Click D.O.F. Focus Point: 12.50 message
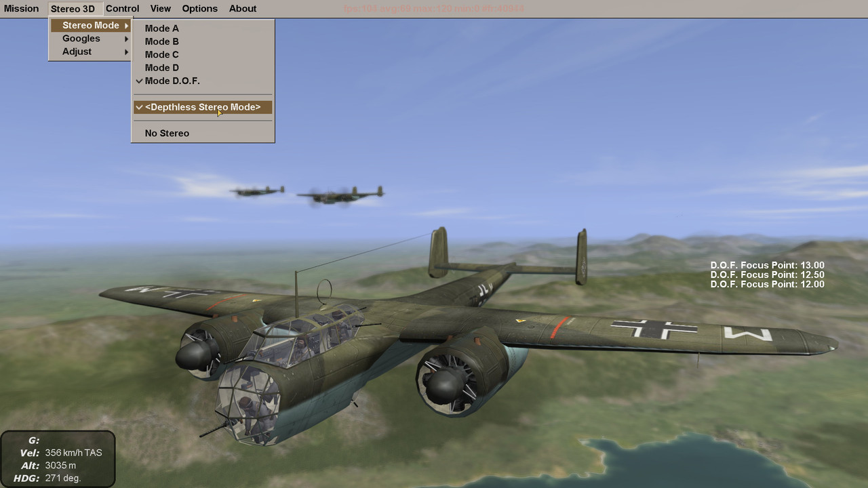868x488 pixels. click(x=767, y=274)
